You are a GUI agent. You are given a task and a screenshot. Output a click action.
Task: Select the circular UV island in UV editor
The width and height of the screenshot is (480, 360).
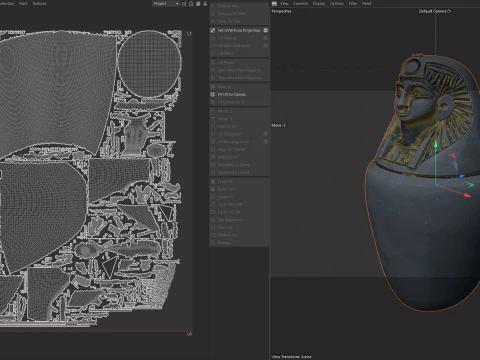149,64
